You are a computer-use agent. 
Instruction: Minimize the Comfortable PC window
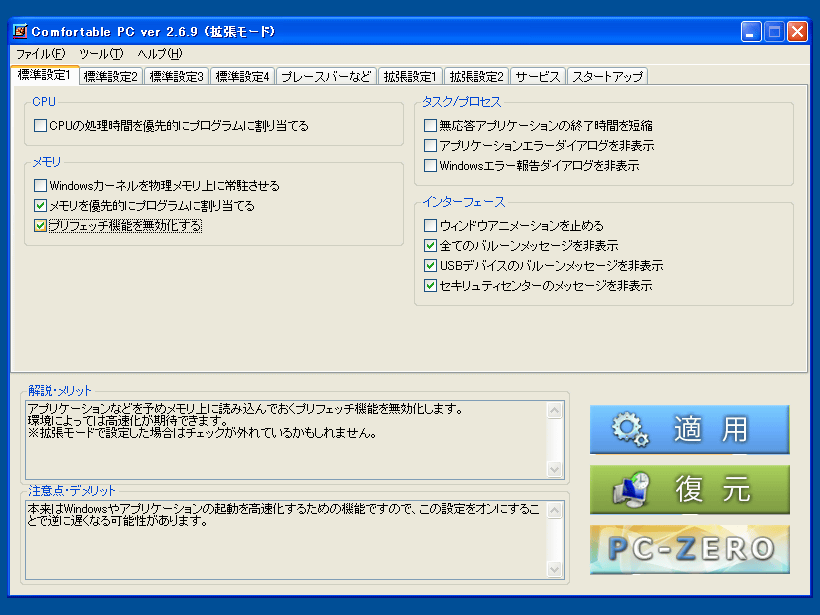[751, 32]
